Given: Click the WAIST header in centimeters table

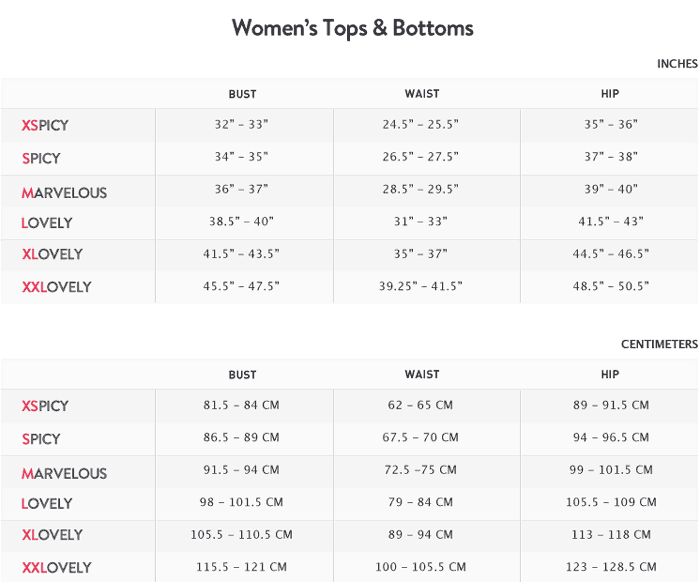Looking at the screenshot, I should pyautogui.click(x=422, y=375).
